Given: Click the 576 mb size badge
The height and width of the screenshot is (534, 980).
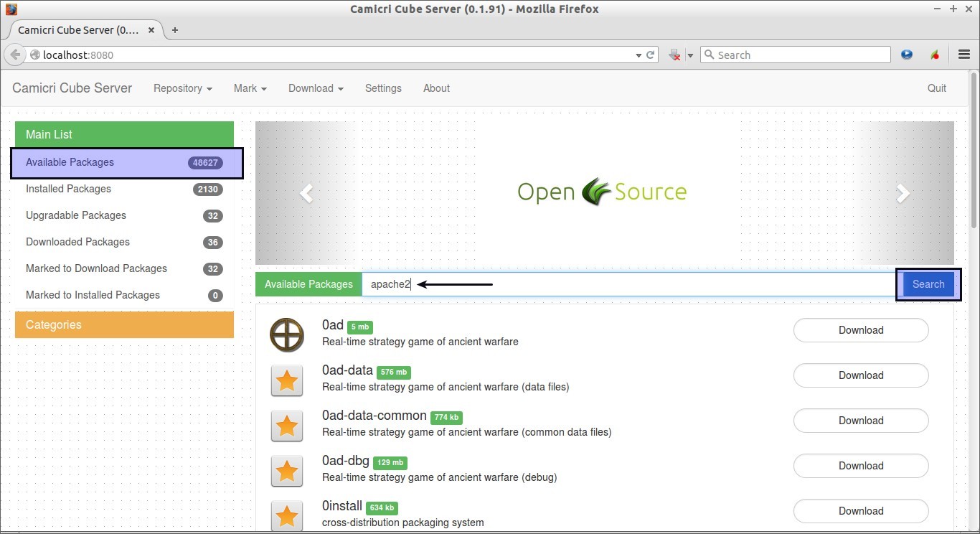Looking at the screenshot, I should tap(394, 373).
